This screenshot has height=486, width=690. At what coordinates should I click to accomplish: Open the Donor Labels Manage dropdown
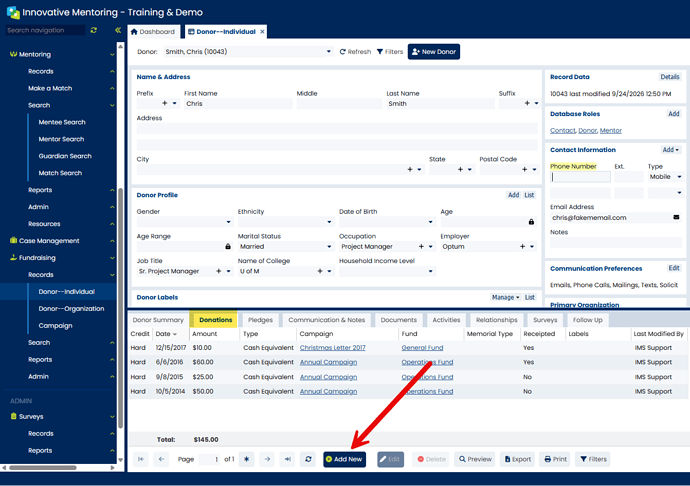tap(505, 297)
